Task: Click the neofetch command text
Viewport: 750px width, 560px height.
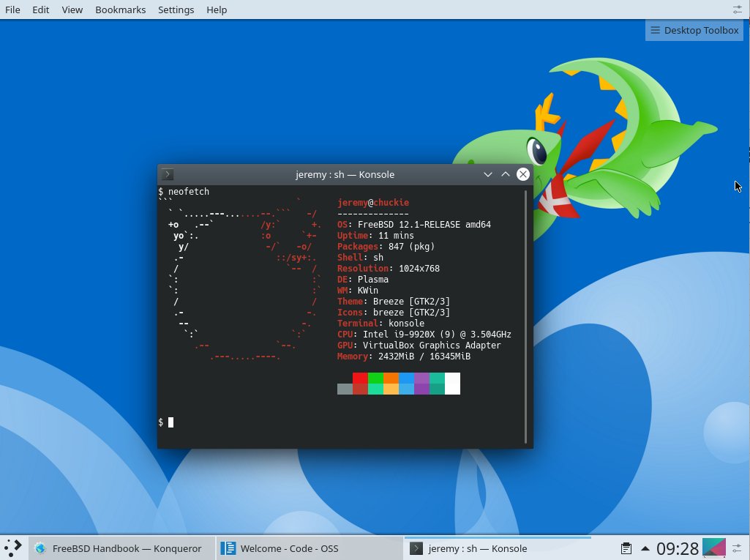Action: pos(189,192)
